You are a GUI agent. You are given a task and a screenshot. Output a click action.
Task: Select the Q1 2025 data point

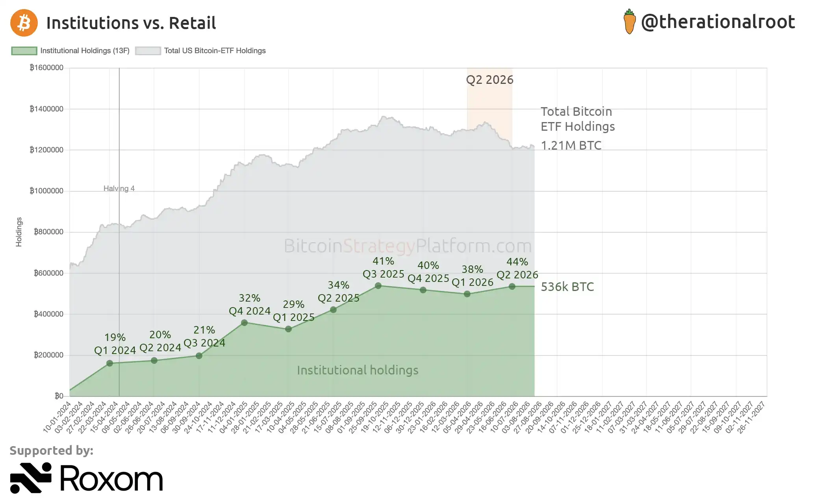pyautogui.click(x=288, y=329)
